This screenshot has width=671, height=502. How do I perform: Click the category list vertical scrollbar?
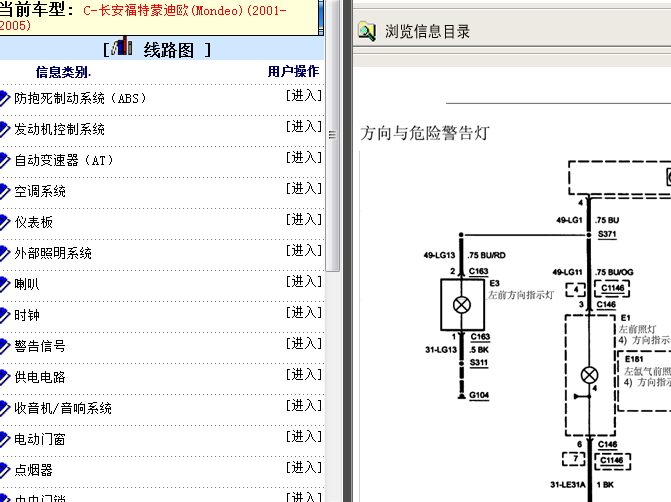pyautogui.click(x=332, y=135)
